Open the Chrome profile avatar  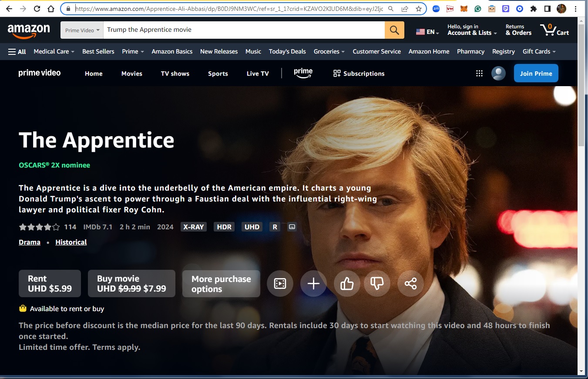pos(561,8)
